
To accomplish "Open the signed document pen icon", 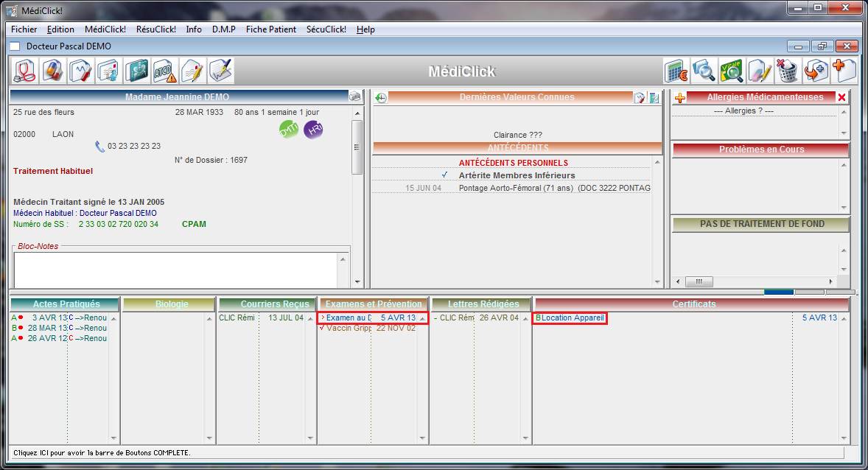I will coord(221,71).
